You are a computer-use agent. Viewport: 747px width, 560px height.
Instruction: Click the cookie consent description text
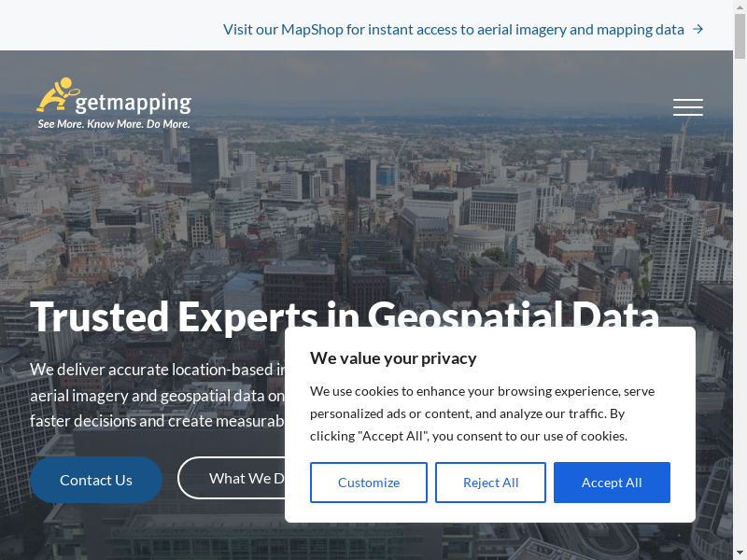pos(482,413)
